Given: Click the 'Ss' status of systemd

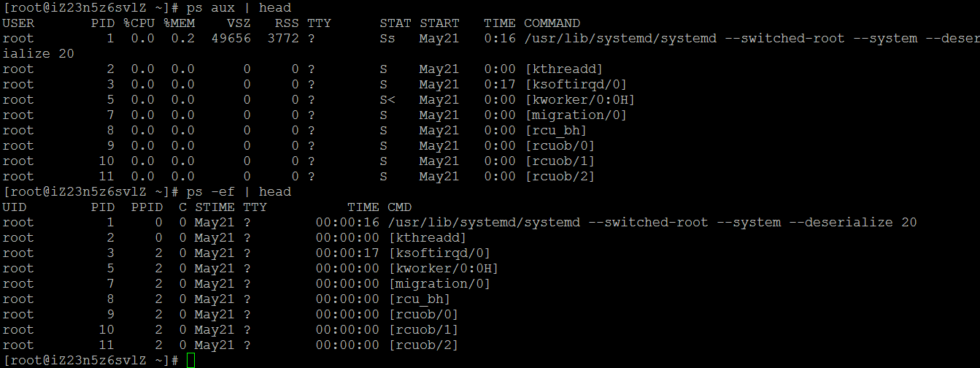Looking at the screenshot, I should coord(387,39).
